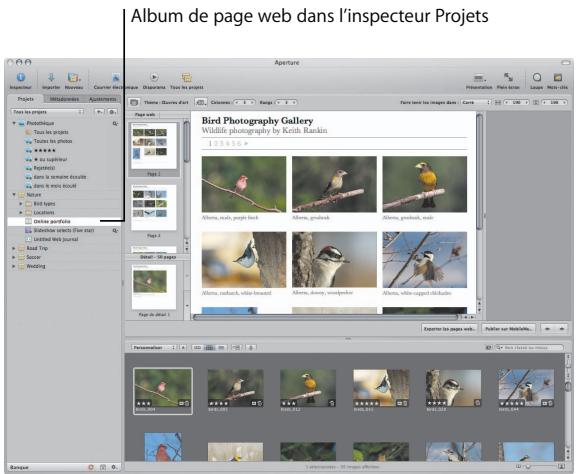
Task: Click the Photothèque search magnifier icon
Action: coord(115,124)
